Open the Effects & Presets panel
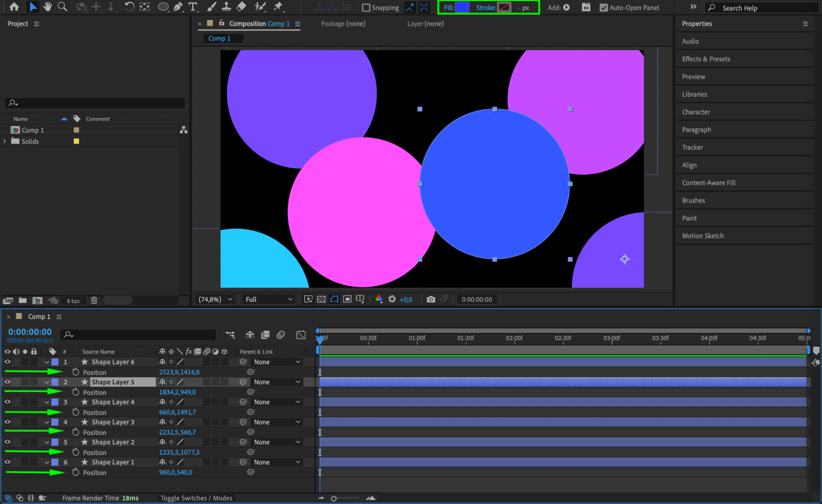The width and height of the screenshot is (822, 504). coord(706,59)
